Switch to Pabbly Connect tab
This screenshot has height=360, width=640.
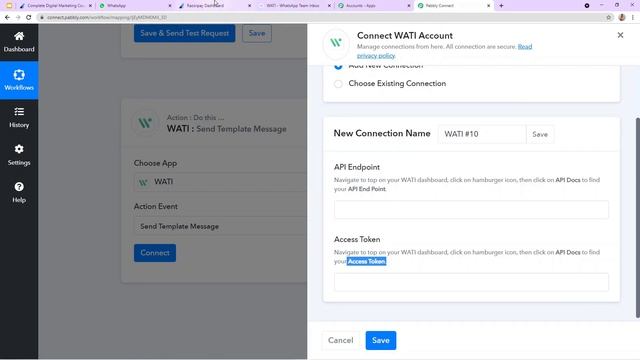tap(453, 6)
